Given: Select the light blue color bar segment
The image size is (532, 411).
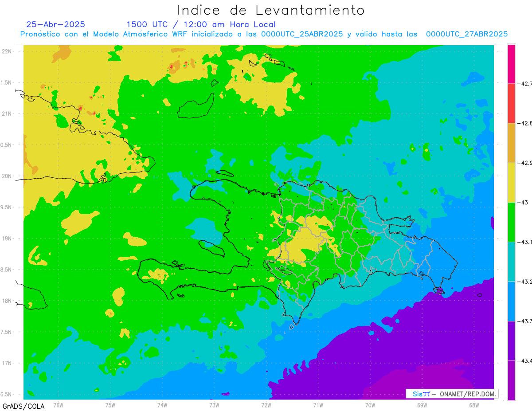Looking at the screenshot, I should 511,301.
